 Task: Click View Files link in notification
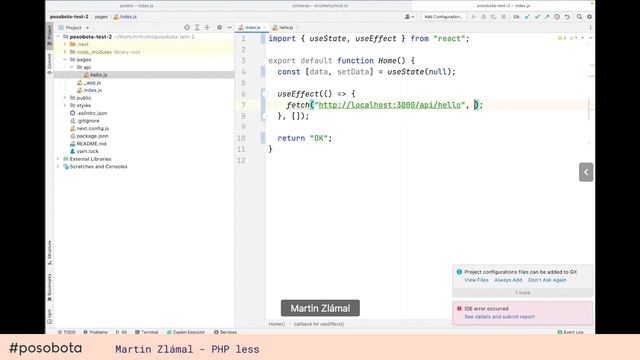pyautogui.click(x=476, y=280)
